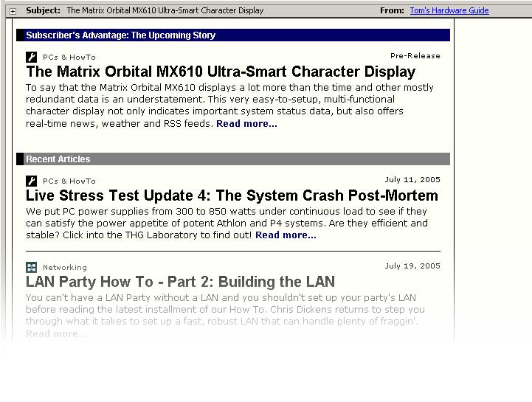The image size is (532, 402).
Task: Click PCs & HowTo label above Live Stress Test
Action: click(x=69, y=181)
